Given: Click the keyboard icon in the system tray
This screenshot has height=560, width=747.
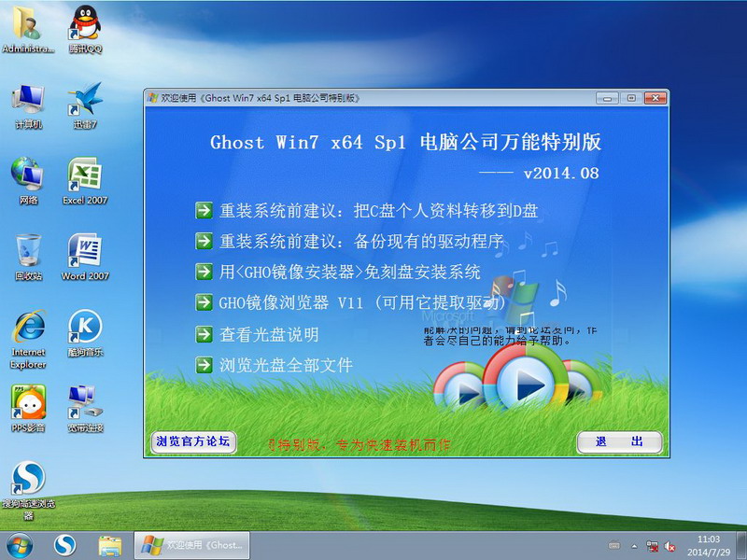Looking at the screenshot, I should coord(614,546).
